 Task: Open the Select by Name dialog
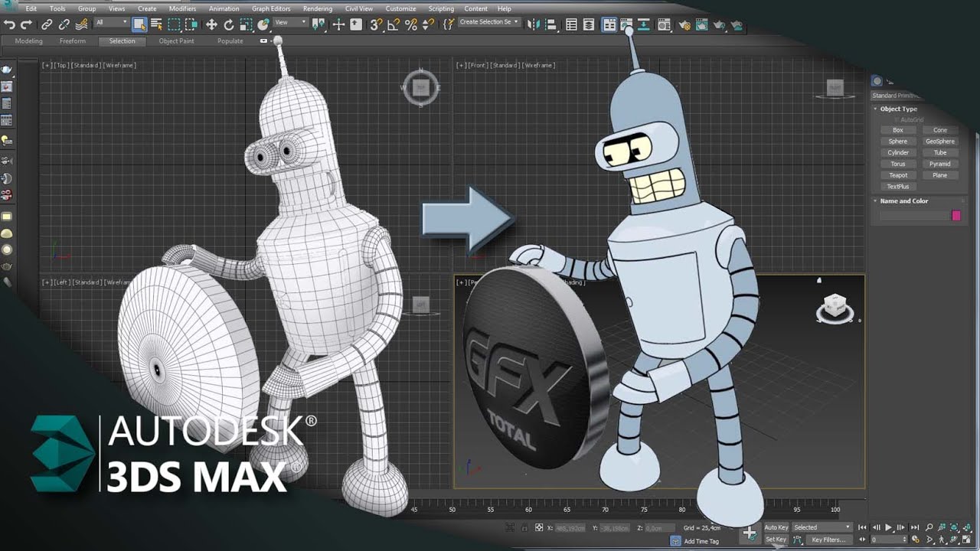(x=155, y=24)
